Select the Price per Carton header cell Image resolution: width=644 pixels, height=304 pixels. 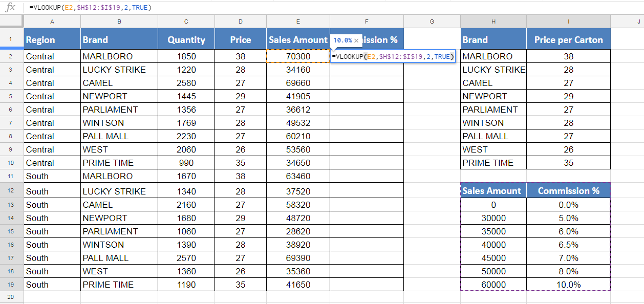click(x=568, y=40)
